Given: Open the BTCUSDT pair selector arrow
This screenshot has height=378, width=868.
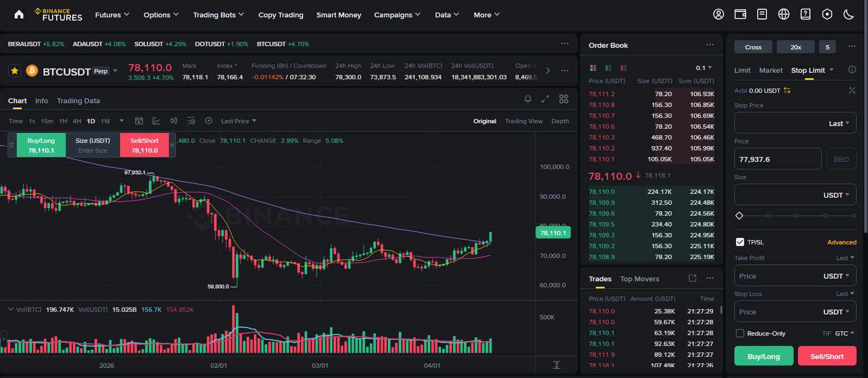Looking at the screenshot, I should 115,71.
